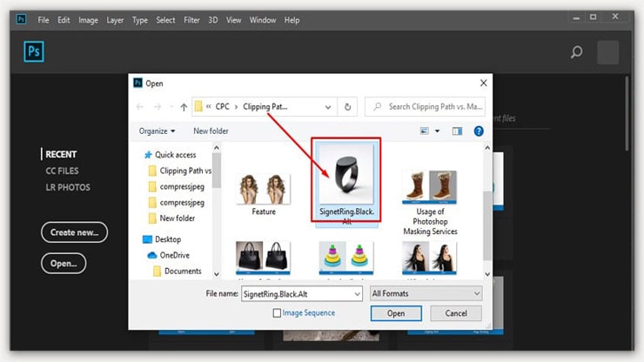The height and width of the screenshot is (362, 644).
Task: Open the Organize dropdown menu
Action: (x=157, y=131)
